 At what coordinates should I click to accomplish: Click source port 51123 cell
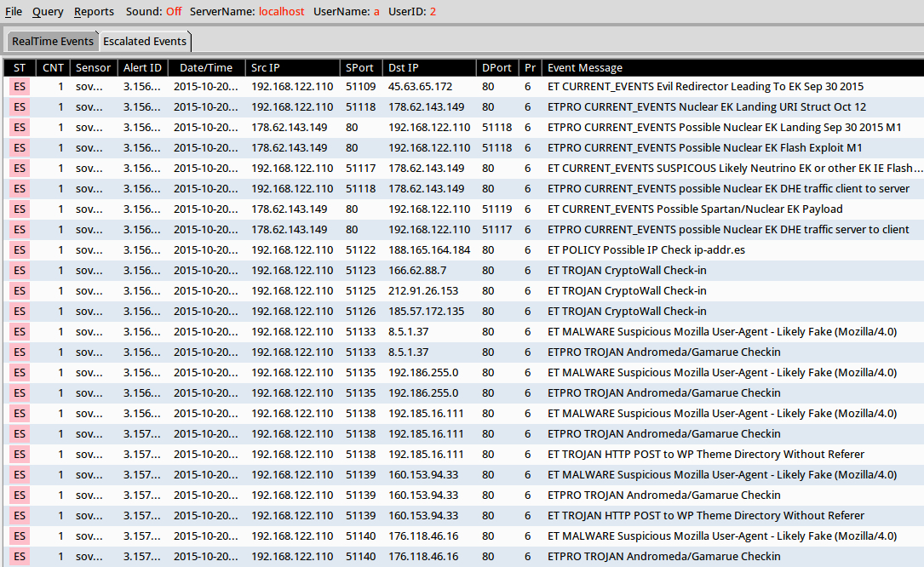pyautogui.click(x=360, y=271)
